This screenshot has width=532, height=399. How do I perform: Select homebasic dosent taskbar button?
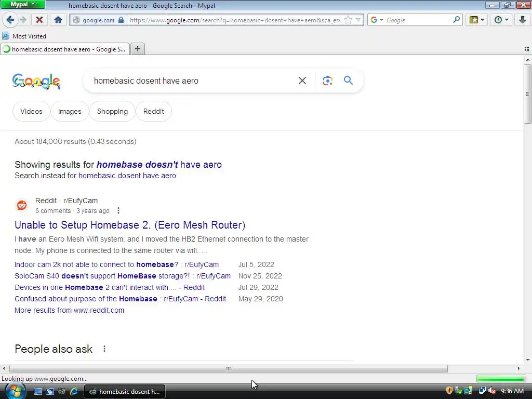tap(124, 392)
